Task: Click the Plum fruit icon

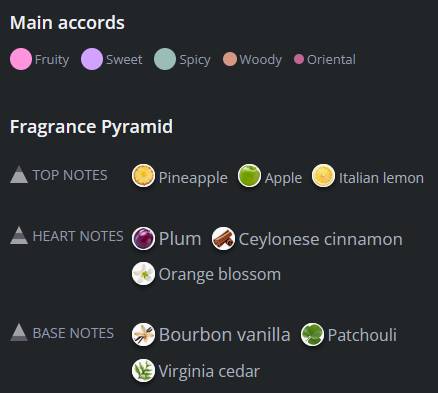Action: pyautogui.click(x=143, y=239)
